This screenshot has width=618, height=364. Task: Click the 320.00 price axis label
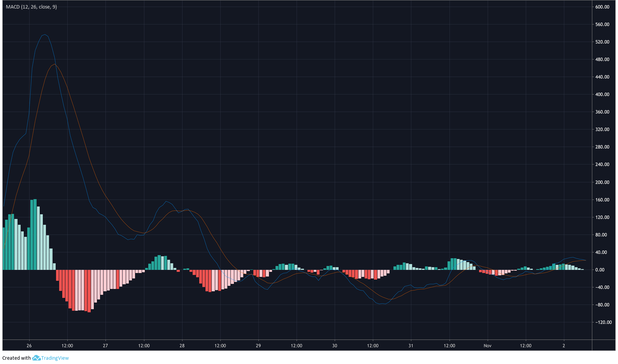click(602, 129)
